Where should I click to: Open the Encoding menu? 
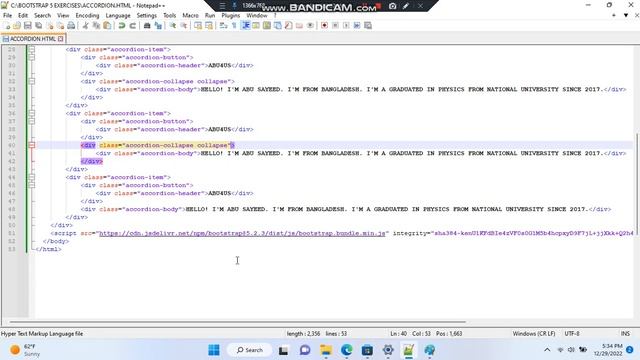(x=87, y=16)
